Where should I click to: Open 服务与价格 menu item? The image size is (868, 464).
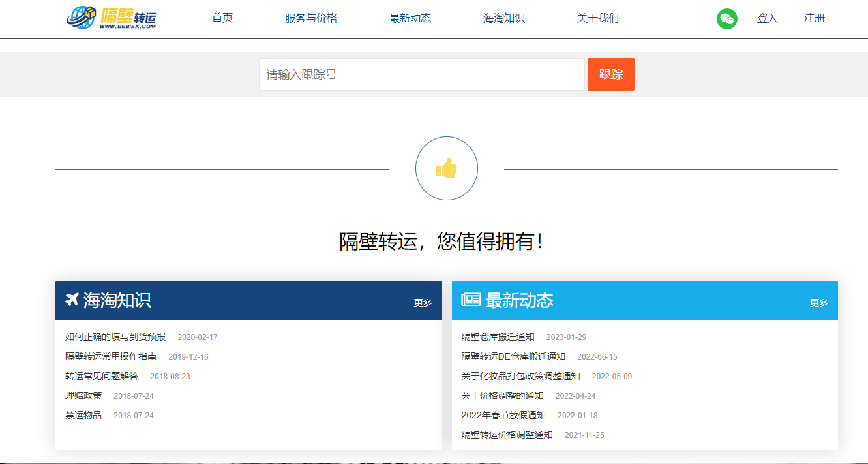click(x=311, y=18)
